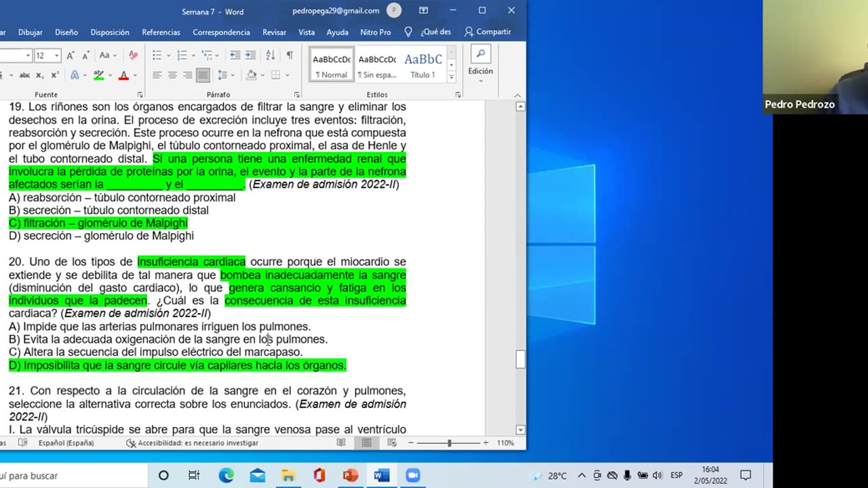Open the Edición dropdown
Image resolution: width=868 pixels, height=488 pixels.
pos(480,64)
